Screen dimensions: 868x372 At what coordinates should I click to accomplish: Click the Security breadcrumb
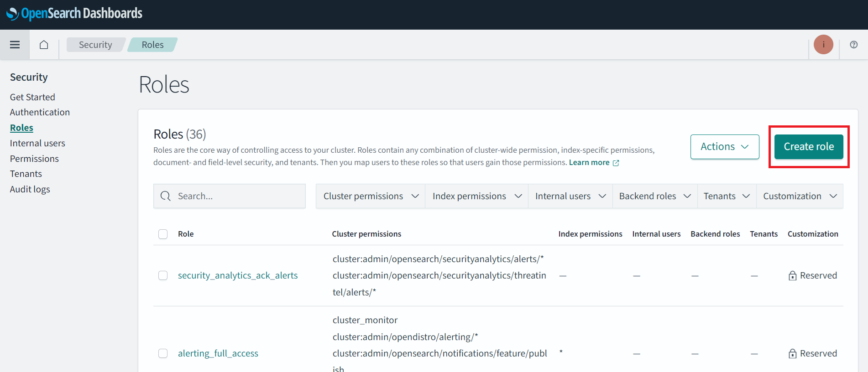pyautogui.click(x=95, y=45)
